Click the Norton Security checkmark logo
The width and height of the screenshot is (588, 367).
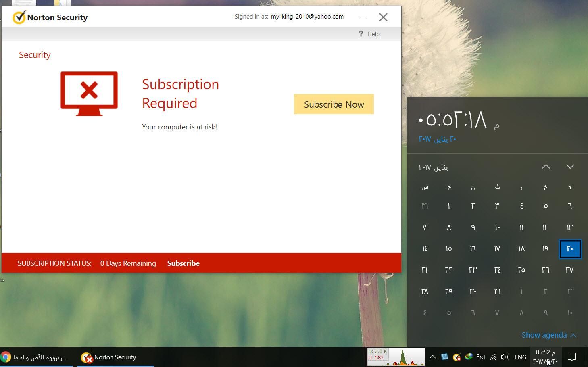pyautogui.click(x=19, y=17)
